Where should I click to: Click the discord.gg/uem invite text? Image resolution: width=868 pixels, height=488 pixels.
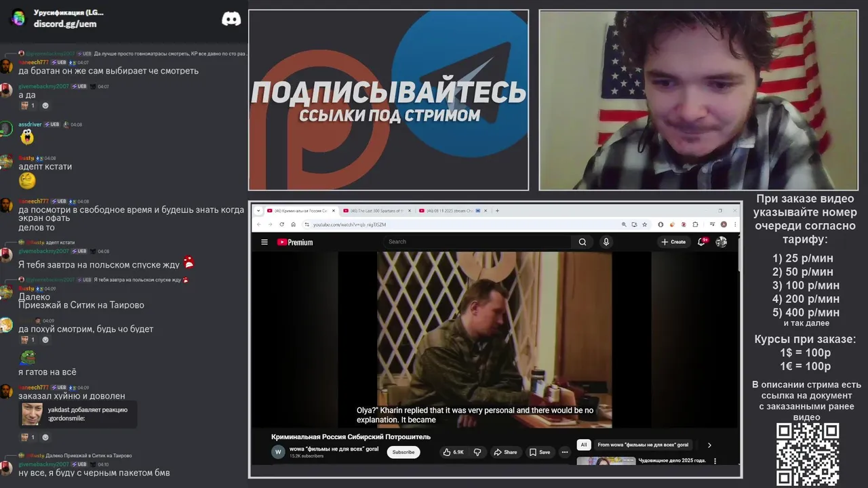[65, 24]
